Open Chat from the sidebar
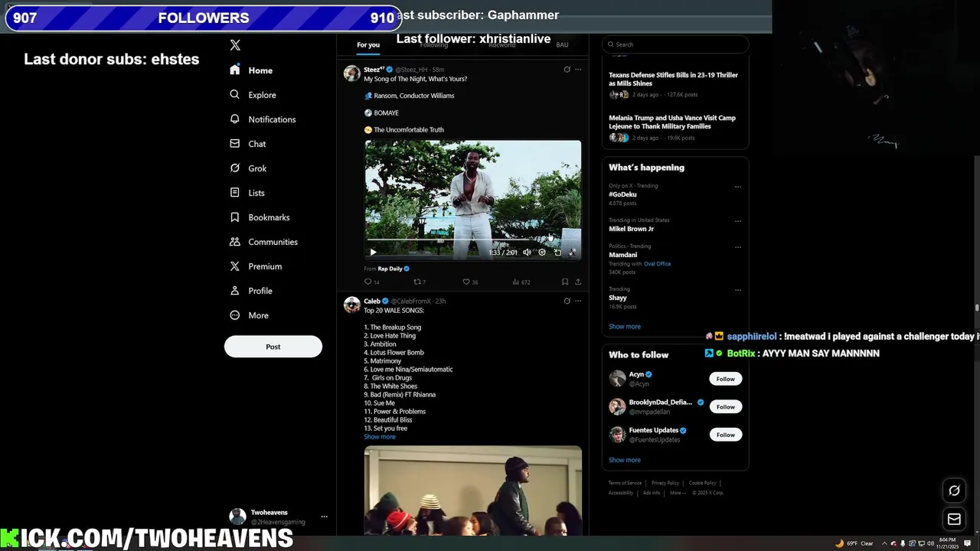The height and width of the screenshot is (551, 980). [x=247, y=144]
